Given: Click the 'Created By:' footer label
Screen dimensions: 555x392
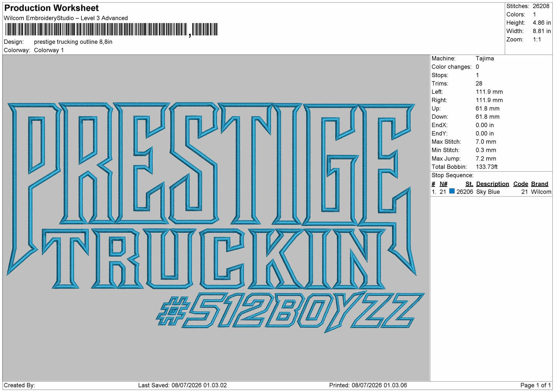Looking at the screenshot, I should pyautogui.click(x=19, y=385).
